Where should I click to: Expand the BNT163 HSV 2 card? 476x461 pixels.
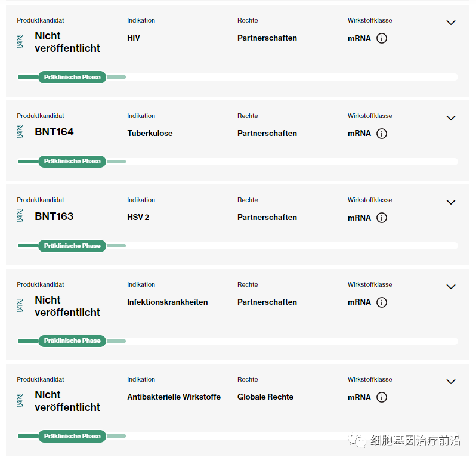(451, 202)
